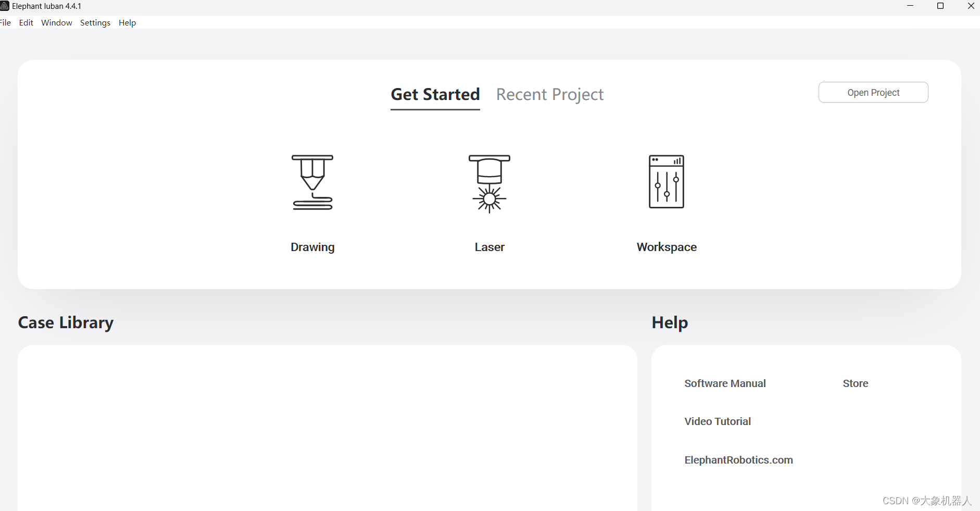980x511 pixels.
Task: Open the Software Manual link
Action: click(725, 383)
